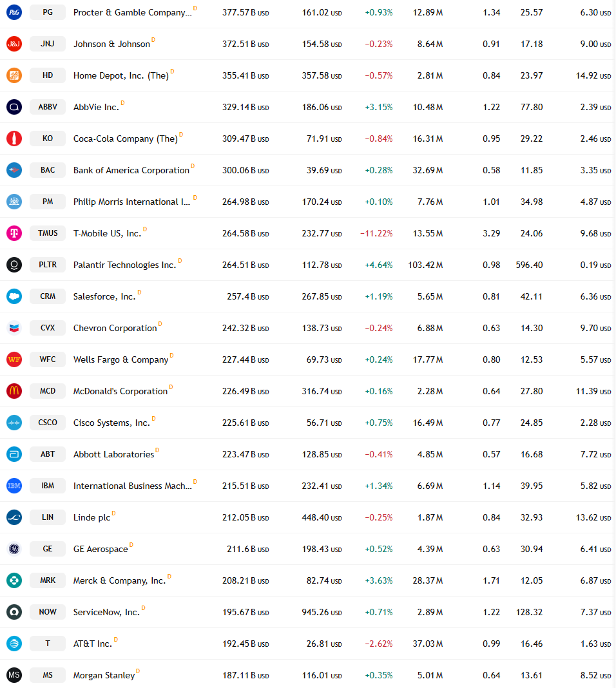
Task: Open the Salesforce, Inc. company link
Action: pos(104,296)
